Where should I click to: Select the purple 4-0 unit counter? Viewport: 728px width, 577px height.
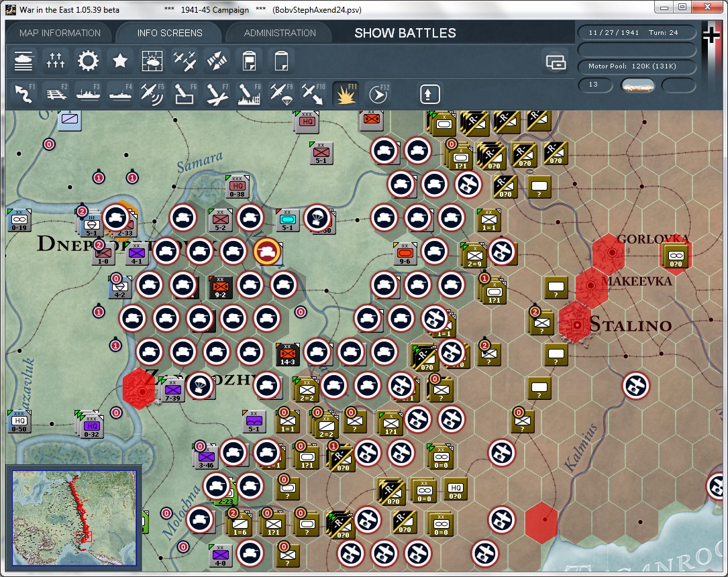(x=220, y=556)
